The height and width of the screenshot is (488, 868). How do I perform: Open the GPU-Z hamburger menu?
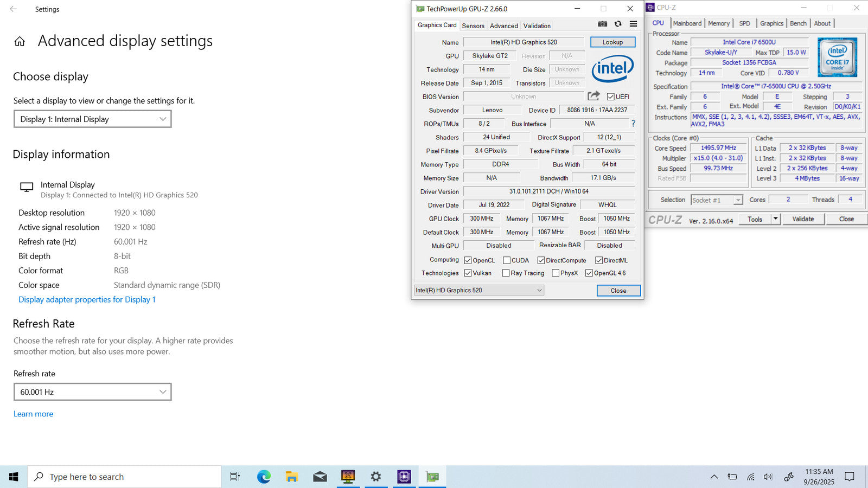633,24
